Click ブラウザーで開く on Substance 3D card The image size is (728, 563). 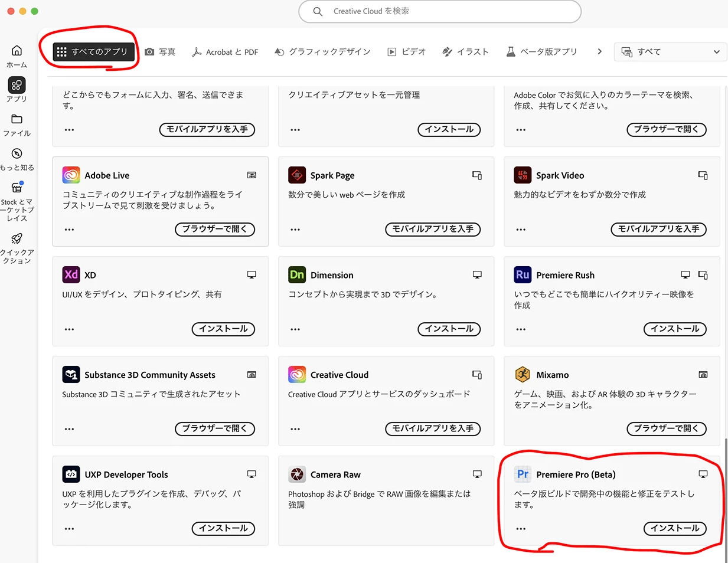click(215, 429)
